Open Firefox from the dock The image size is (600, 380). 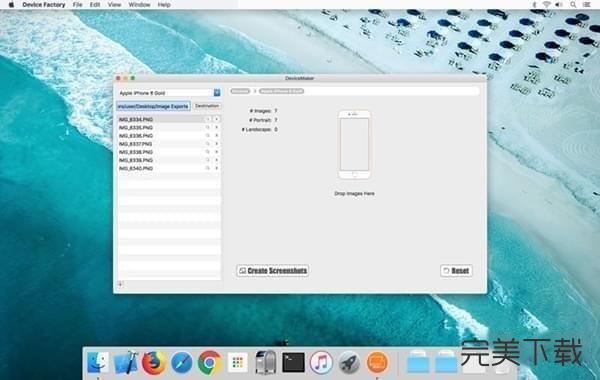154,362
